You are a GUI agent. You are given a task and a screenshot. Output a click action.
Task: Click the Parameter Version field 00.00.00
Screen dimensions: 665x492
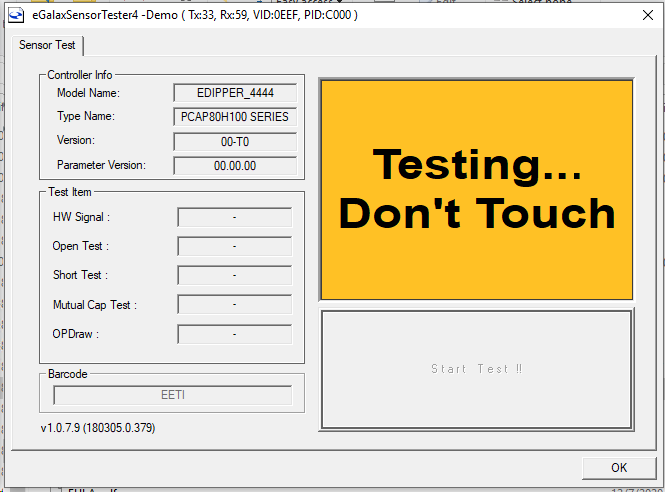235,166
